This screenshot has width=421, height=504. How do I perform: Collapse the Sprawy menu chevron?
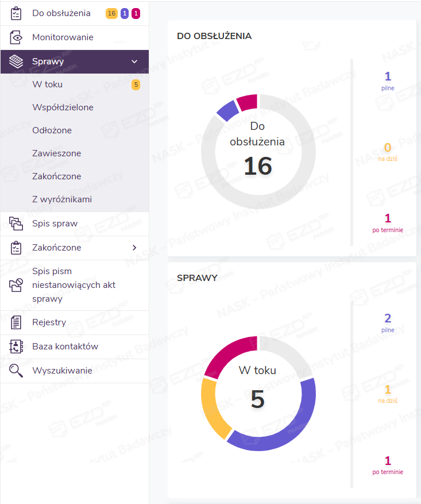tap(134, 61)
